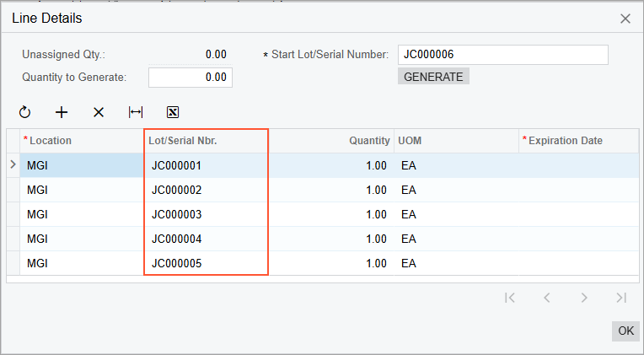Click the Refresh icon in grid toolbar
644x355 pixels.
[x=24, y=112]
